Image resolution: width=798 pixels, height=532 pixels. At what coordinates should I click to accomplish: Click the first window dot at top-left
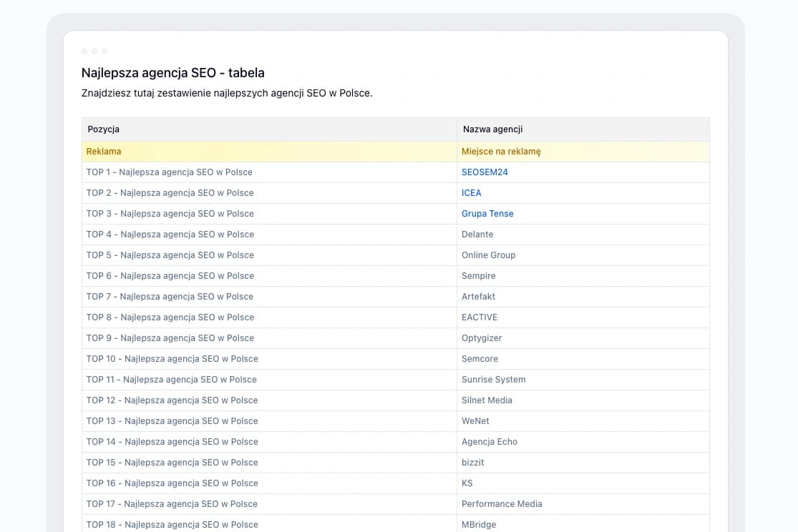84,51
